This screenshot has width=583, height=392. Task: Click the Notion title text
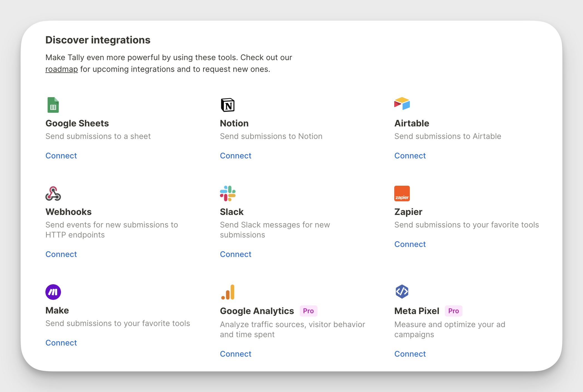tap(234, 123)
